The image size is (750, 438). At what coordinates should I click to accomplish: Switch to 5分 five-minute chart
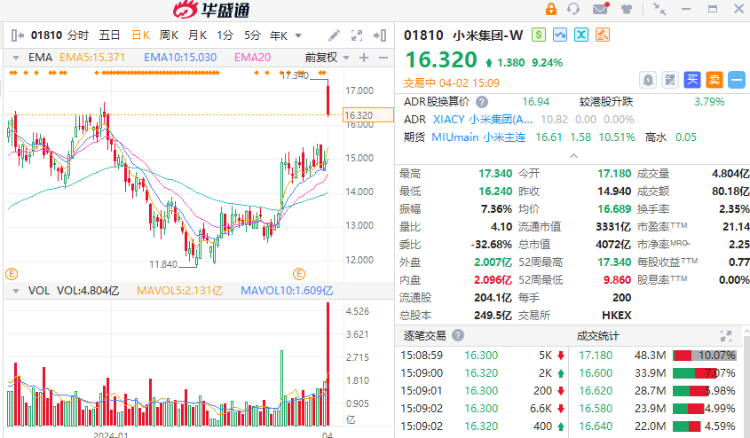pyautogui.click(x=253, y=35)
